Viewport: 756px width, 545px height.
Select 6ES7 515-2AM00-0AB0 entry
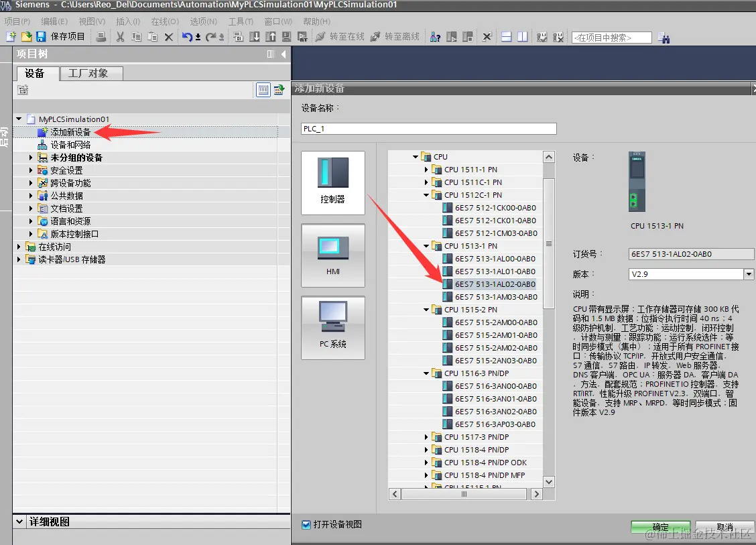coord(496,322)
